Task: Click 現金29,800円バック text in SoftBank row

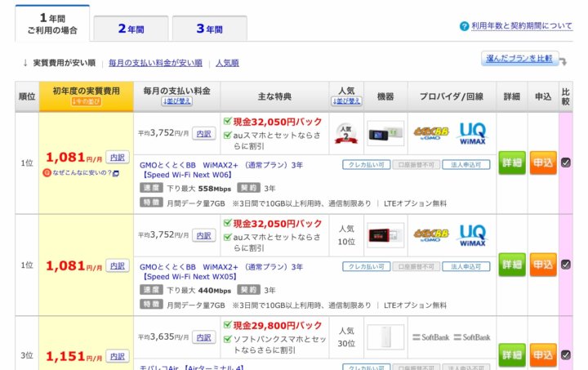Action: pos(278,325)
